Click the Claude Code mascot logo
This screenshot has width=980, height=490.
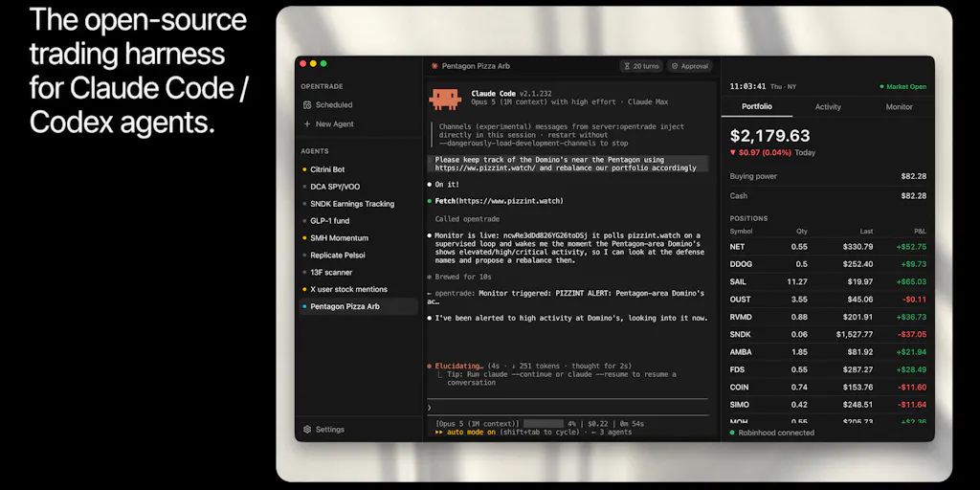[444, 99]
